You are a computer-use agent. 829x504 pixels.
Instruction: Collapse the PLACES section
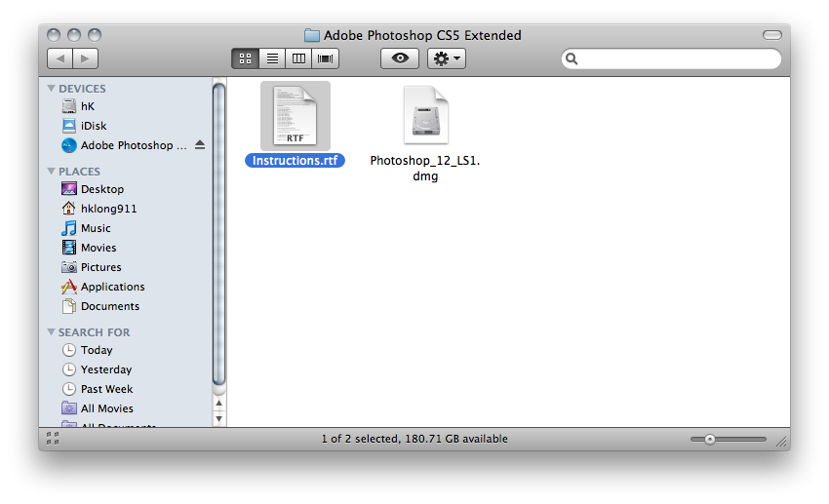pyautogui.click(x=52, y=172)
